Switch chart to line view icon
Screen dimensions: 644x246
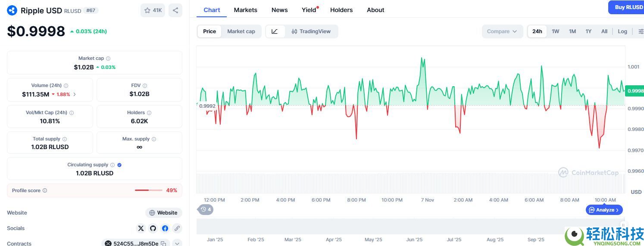tap(275, 31)
